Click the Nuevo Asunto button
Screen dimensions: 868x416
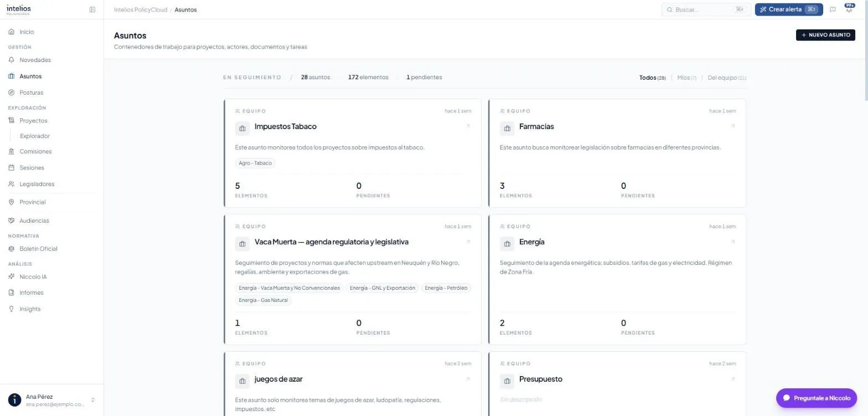(825, 35)
